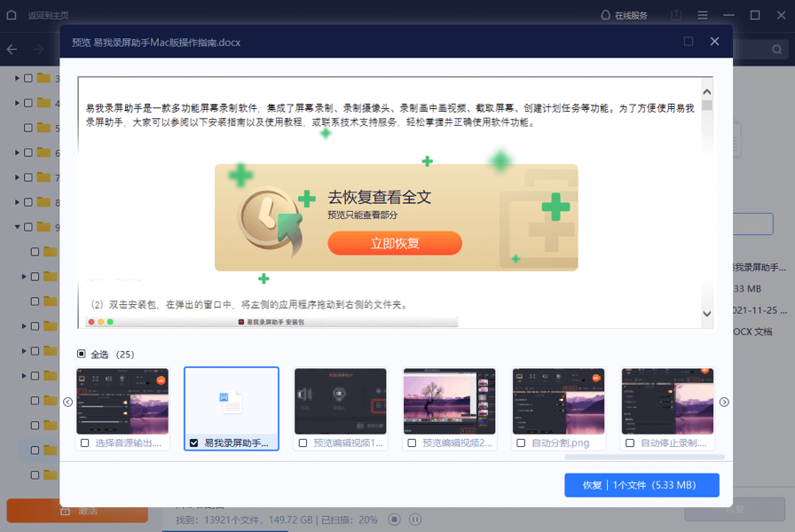Screen dimensions: 795x532
Task: Expand folder 4 in the tree
Action: (17, 103)
